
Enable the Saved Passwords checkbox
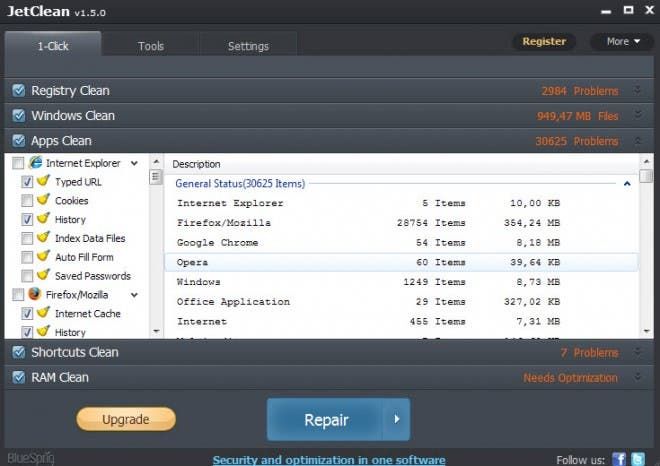click(x=27, y=276)
